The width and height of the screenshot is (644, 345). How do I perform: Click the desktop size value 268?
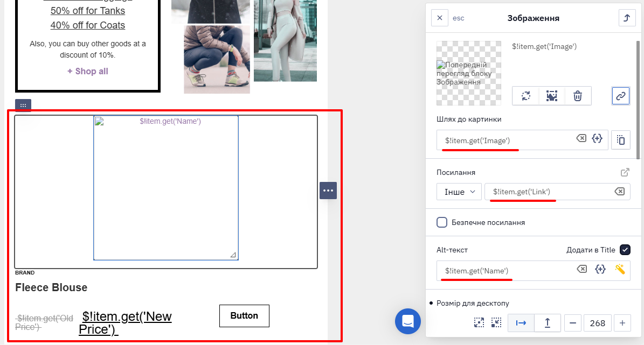pos(597,323)
